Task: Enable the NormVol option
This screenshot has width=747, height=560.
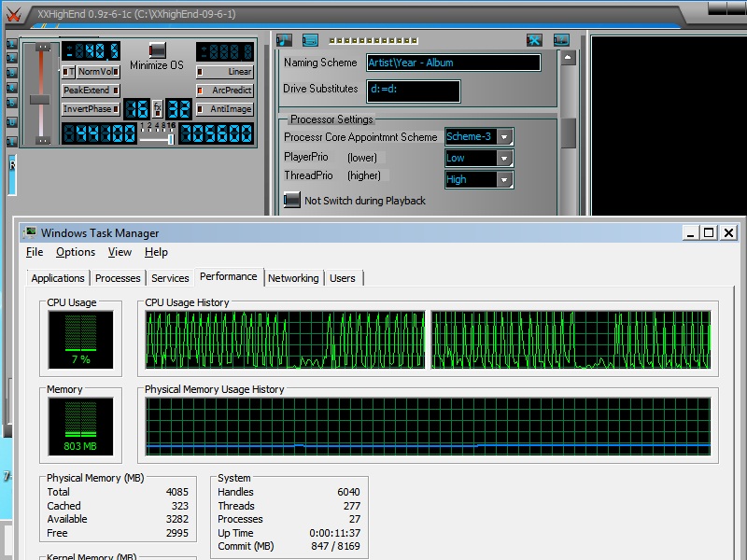Action: (x=98, y=72)
